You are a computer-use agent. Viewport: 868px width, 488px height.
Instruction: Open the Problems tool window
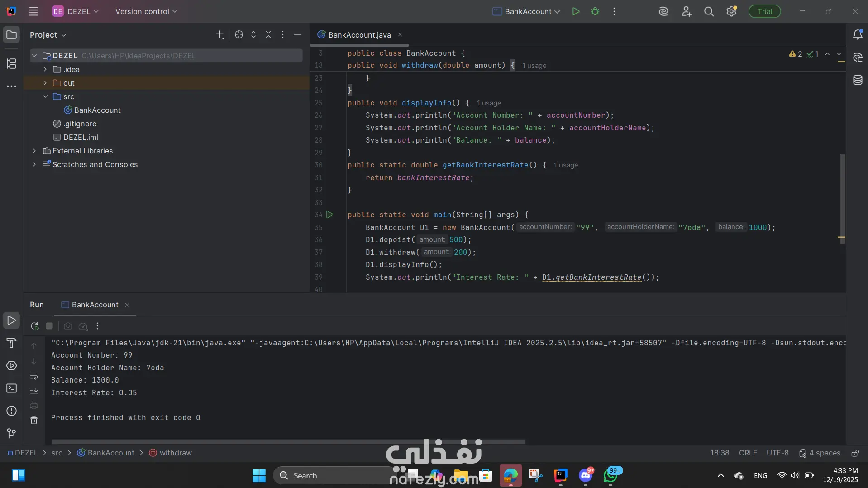click(x=11, y=411)
